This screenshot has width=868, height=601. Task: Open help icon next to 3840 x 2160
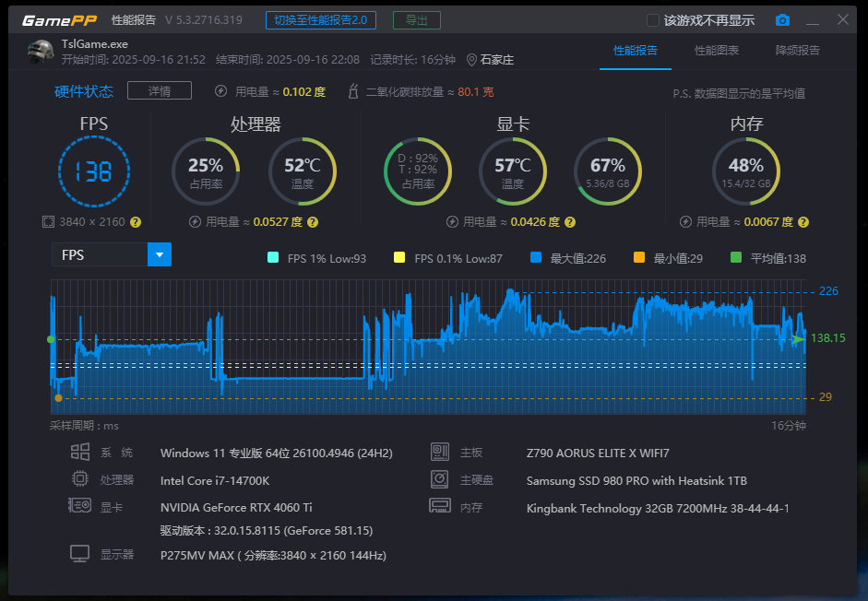point(136,222)
